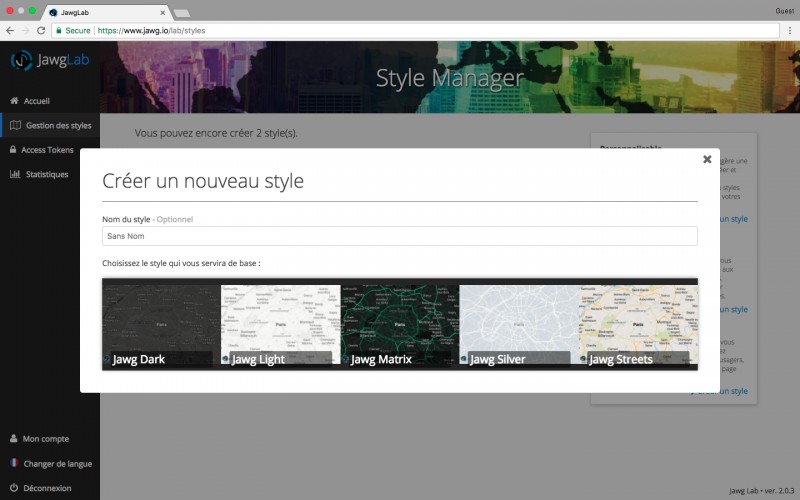This screenshot has width=800, height=500.
Task: Open Accueil in the sidebar
Action: pyautogui.click(x=37, y=101)
